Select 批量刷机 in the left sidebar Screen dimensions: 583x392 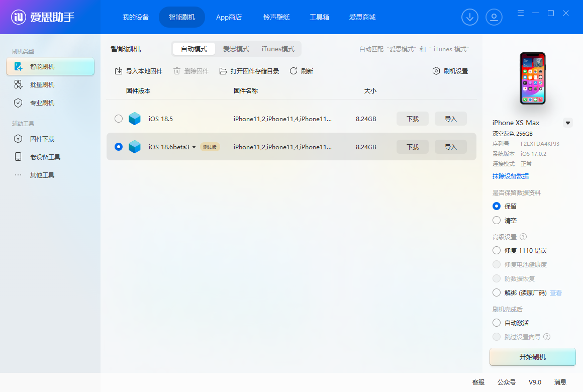[42, 84]
